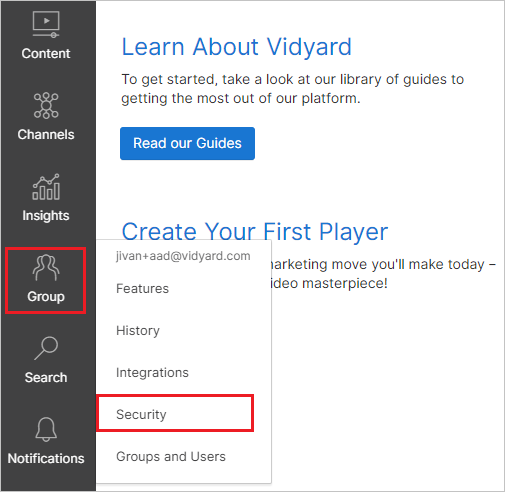The image size is (505, 492).
Task: Select History in the Group menu
Action: [x=138, y=331]
